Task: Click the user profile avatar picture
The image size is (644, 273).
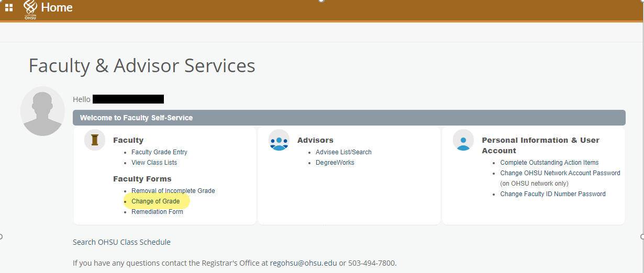Action: click(42, 111)
